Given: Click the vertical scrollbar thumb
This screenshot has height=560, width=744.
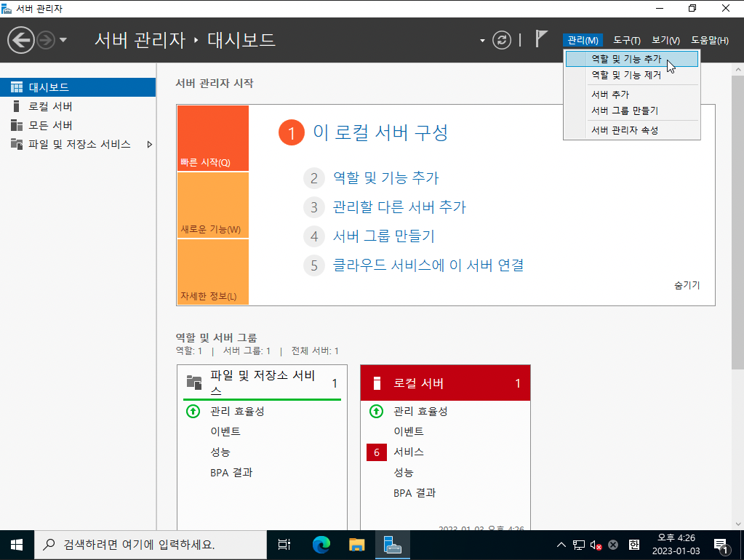Looking at the screenshot, I should coord(738,222).
